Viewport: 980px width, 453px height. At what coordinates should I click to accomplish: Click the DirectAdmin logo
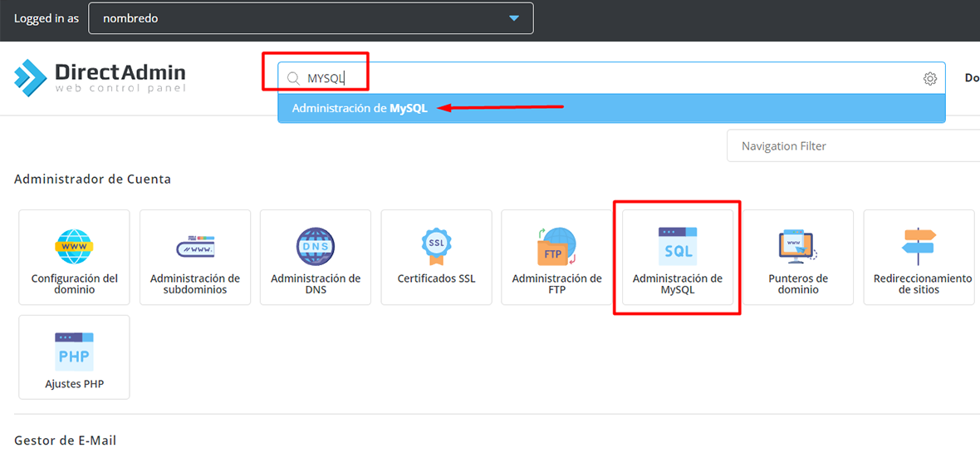click(x=100, y=76)
